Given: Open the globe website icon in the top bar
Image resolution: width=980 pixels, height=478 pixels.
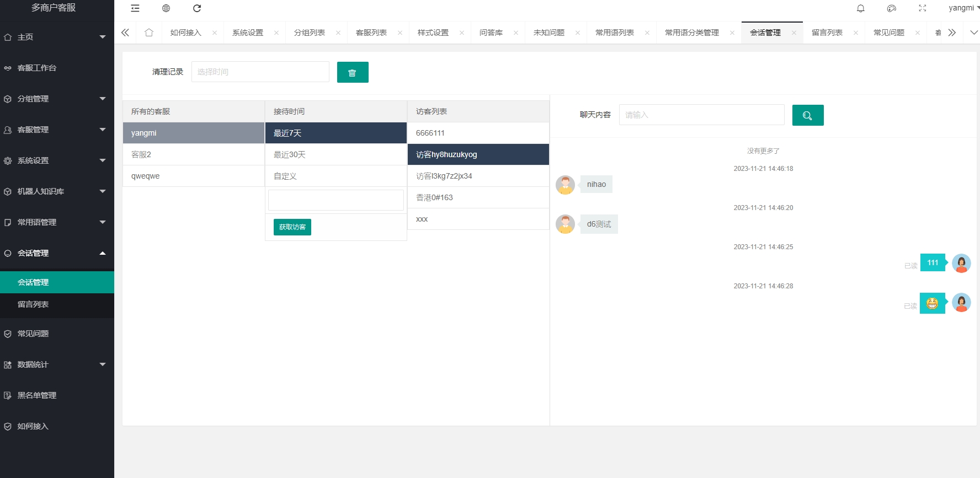Looking at the screenshot, I should coord(166,8).
